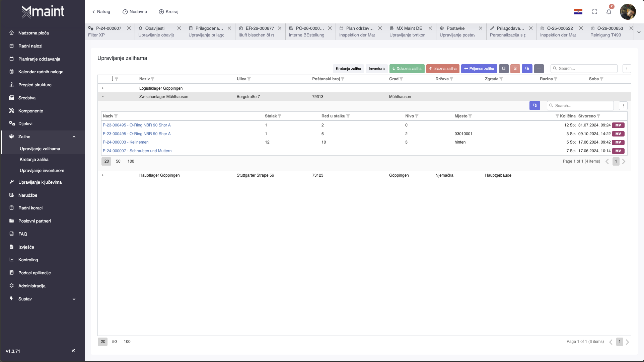Viewport: 644px width, 362px height.
Task: Filter the main table Naziv column
Action: point(152,79)
